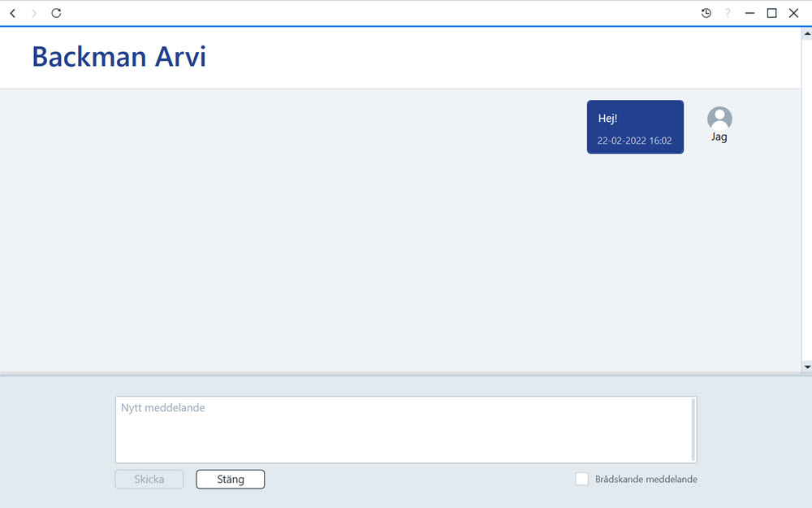Click the Stäng button
The height and width of the screenshot is (508, 812).
(231, 479)
